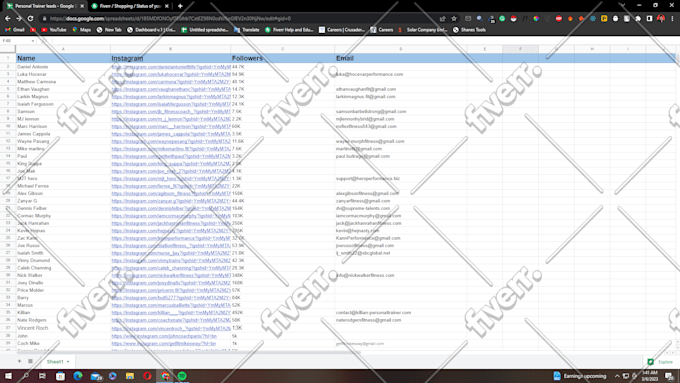Open the Solar Company bookmark
Viewport: 680px width, 383px height.
[423, 30]
